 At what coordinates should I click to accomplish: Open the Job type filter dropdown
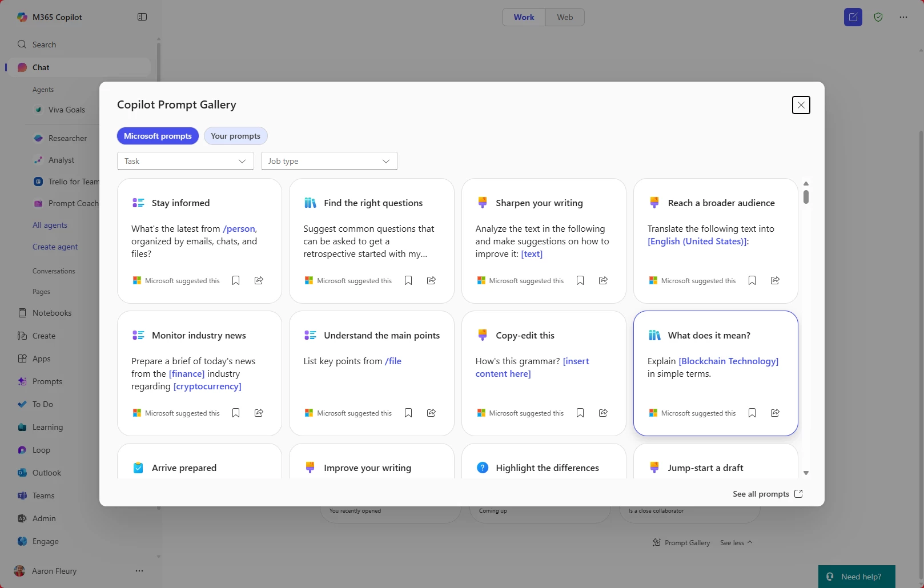point(330,161)
